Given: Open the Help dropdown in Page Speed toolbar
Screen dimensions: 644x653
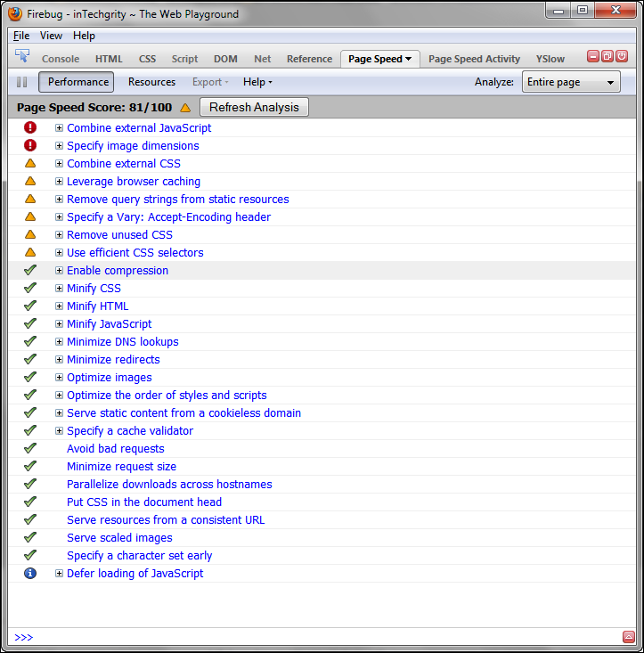Looking at the screenshot, I should (x=257, y=82).
